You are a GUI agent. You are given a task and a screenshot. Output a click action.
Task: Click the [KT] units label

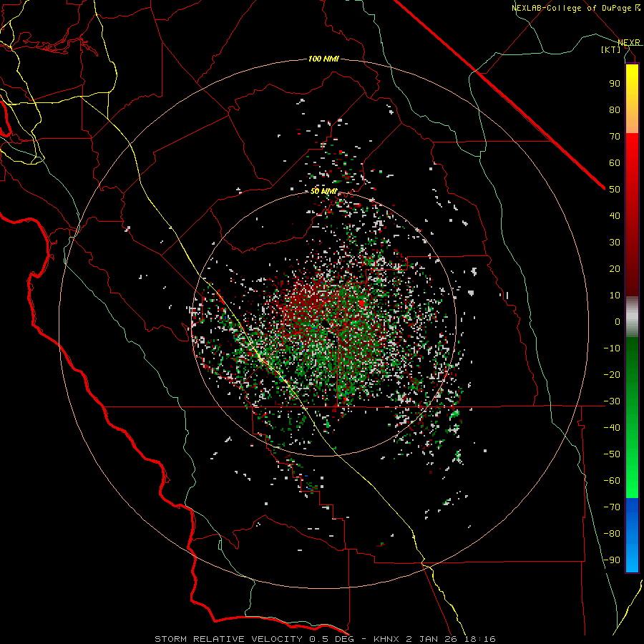(x=610, y=49)
